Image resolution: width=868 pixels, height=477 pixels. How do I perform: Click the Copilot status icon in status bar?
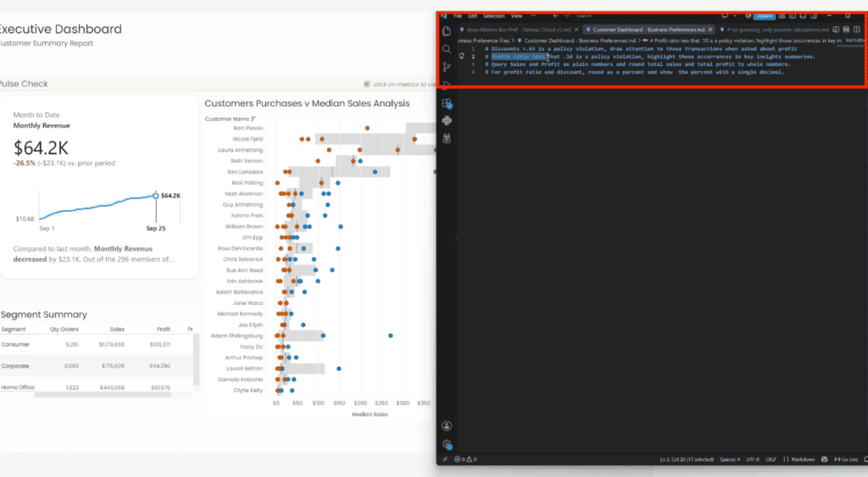(x=824, y=458)
